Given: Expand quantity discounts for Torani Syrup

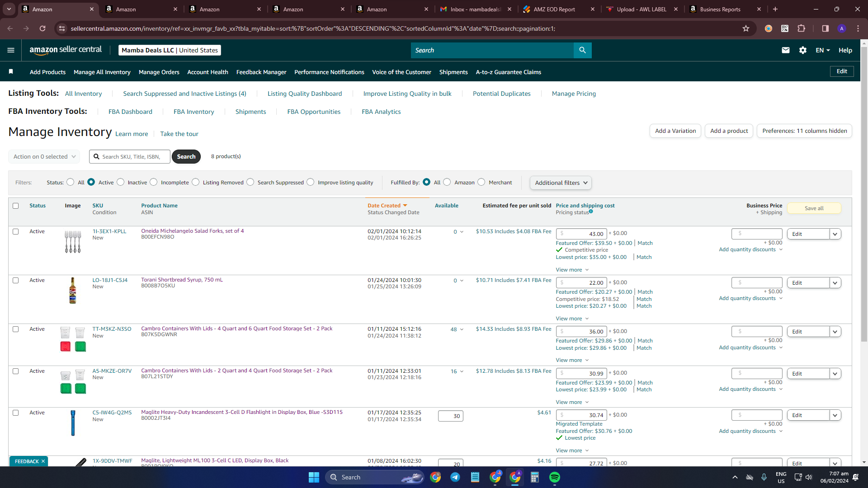Looking at the screenshot, I should click(750, 298).
